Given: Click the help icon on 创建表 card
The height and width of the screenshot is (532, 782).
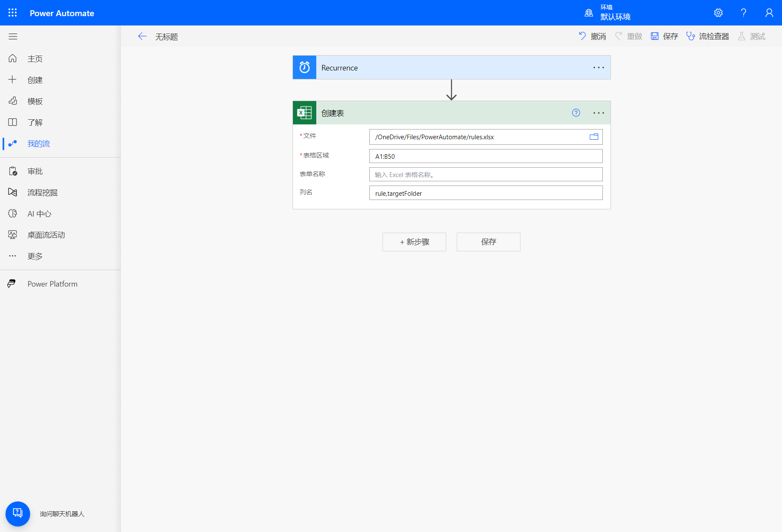Looking at the screenshot, I should coord(576,113).
